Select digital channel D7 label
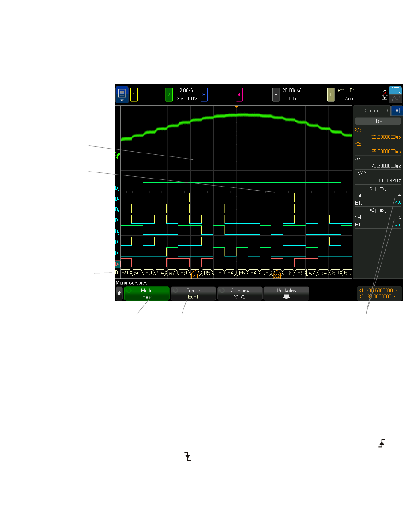Viewport: 420px width, 515px height. 117,188
